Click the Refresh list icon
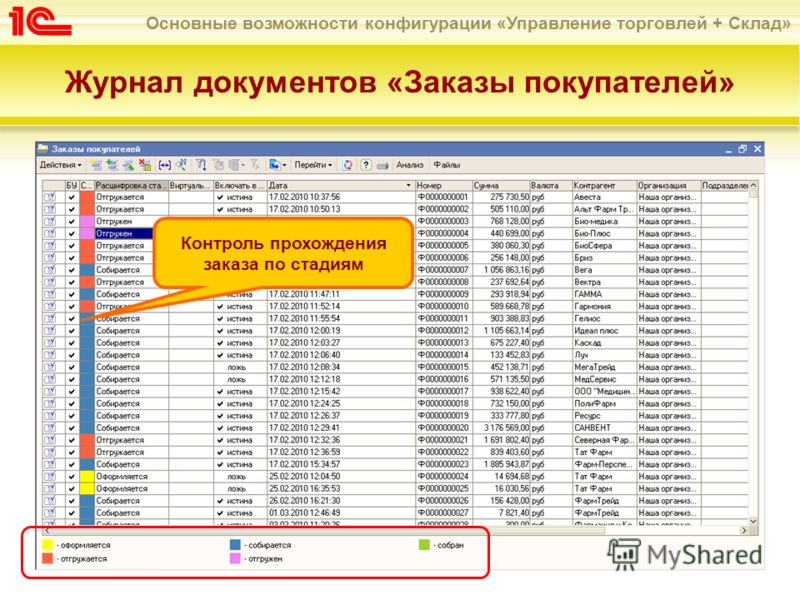Screen dimensions: 800x600 (348, 165)
